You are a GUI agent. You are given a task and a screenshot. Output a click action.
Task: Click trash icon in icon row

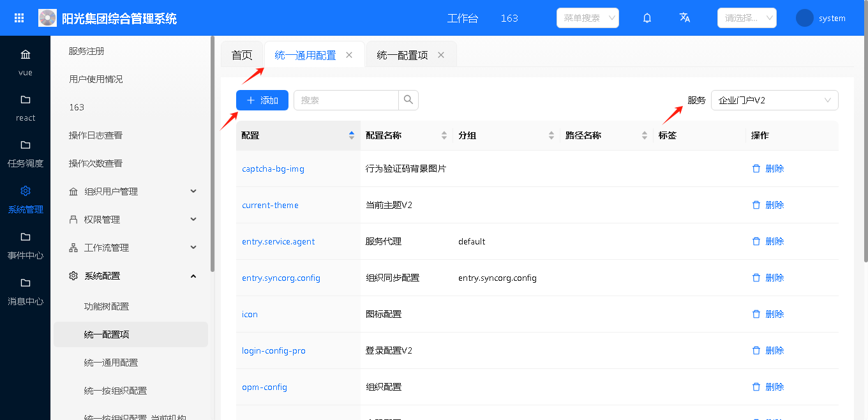pos(756,314)
